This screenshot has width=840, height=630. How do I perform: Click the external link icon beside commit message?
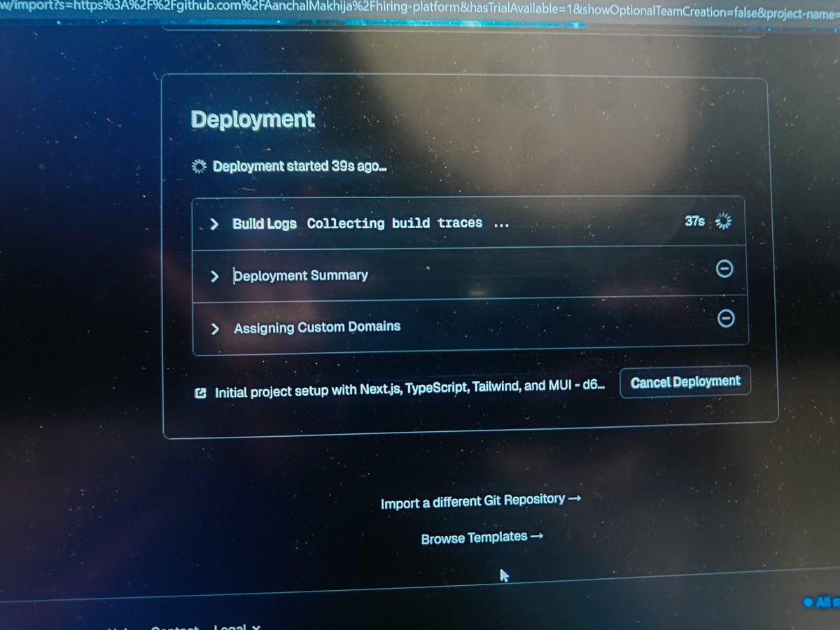pyautogui.click(x=200, y=393)
